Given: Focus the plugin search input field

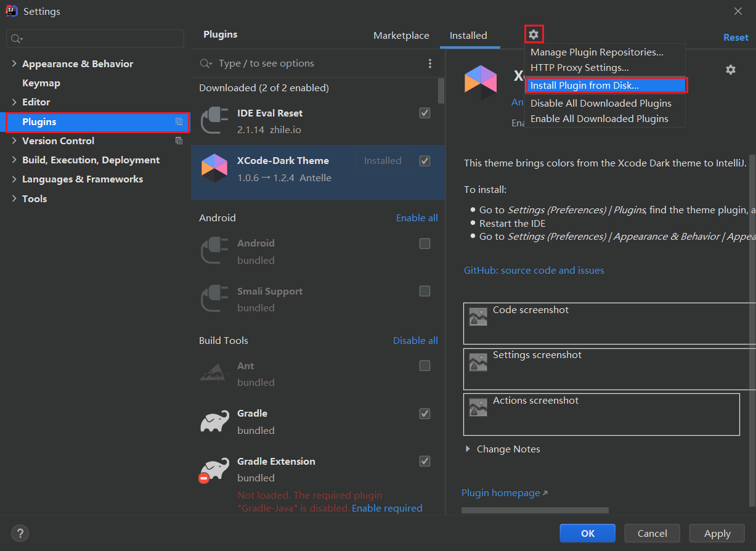Looking at the screenshot, I should tap(319, 63).
